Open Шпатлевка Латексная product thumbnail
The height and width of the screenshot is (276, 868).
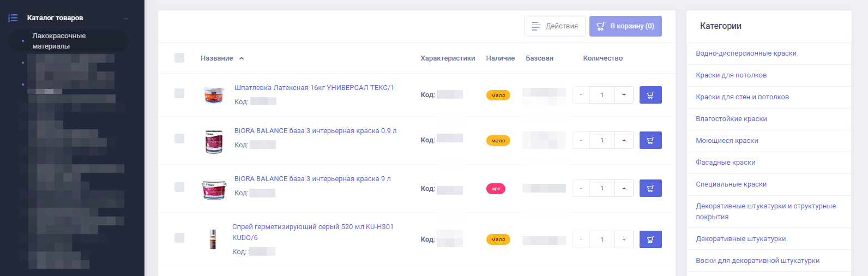click(x=214, y=95)
